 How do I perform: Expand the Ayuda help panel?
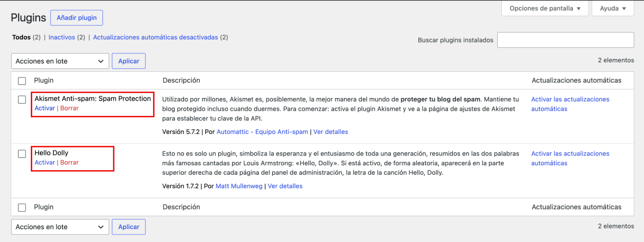click(x=613, y=8)
